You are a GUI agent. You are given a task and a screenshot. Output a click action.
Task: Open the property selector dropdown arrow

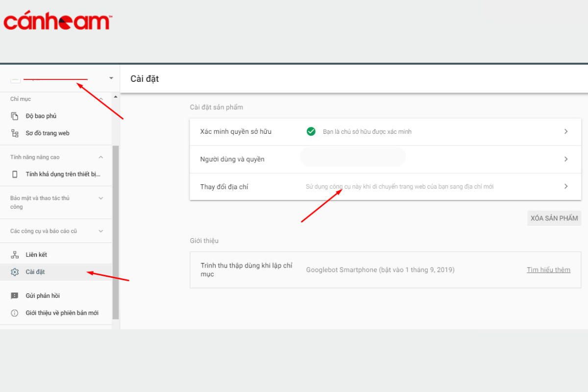(111, 78)
